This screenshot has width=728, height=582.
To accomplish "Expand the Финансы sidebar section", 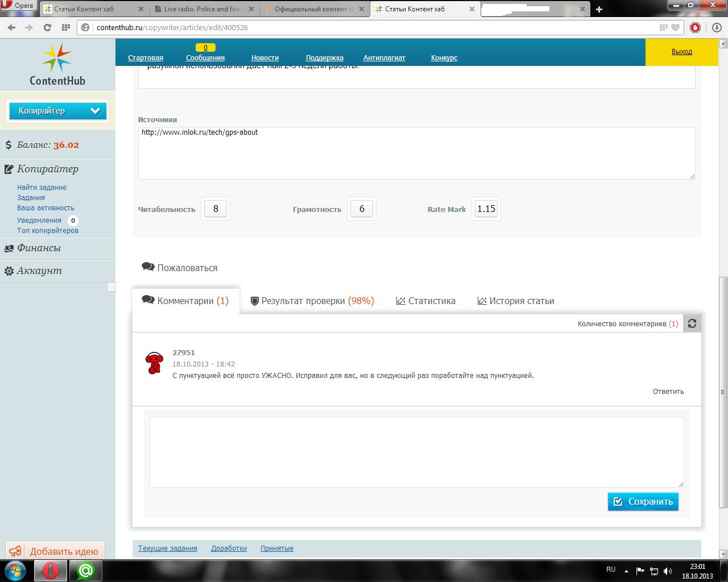I will [39, 248].
